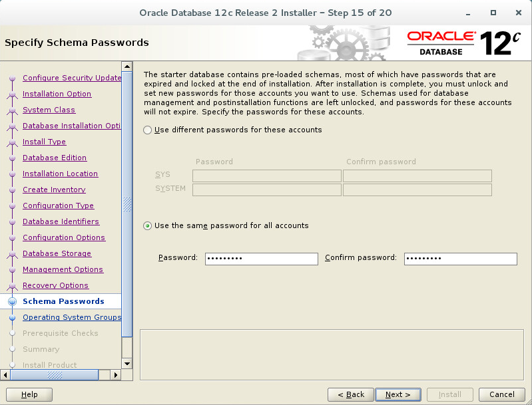Jump to Management Options step

pos(63,269)
